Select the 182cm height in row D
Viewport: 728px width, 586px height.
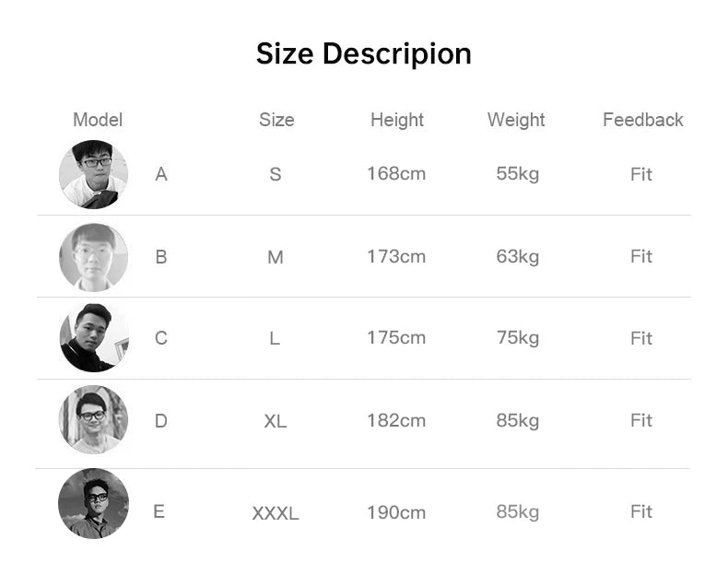(396, 421)
